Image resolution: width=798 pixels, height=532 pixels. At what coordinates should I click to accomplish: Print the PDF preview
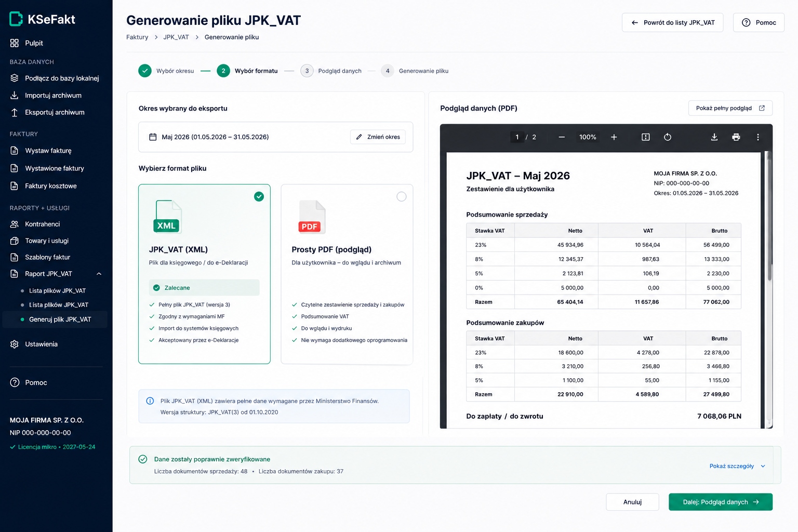[x=736, y=137]
